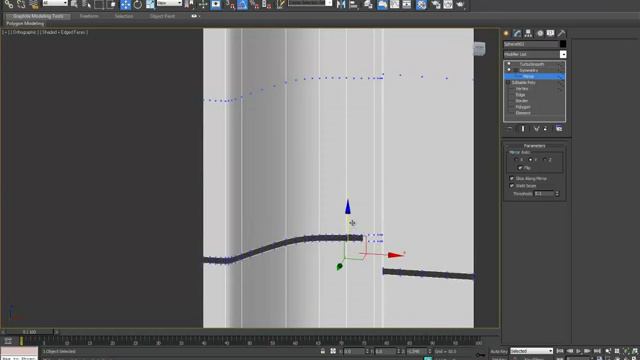Open the Modifier List dropdown
The image size is (640, 360).
pyautogui.click(x=535, y=54)
